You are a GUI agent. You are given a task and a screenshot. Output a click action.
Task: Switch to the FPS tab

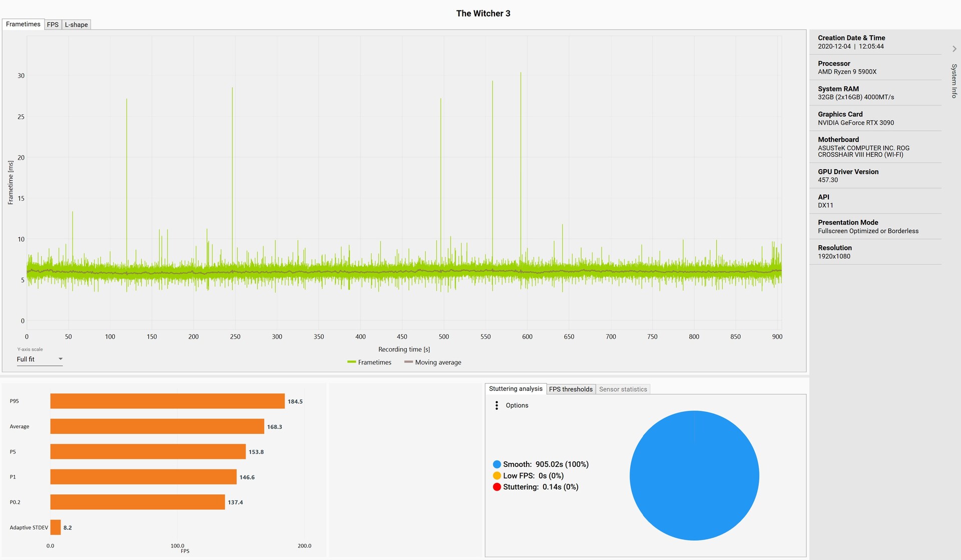(53, 25)
